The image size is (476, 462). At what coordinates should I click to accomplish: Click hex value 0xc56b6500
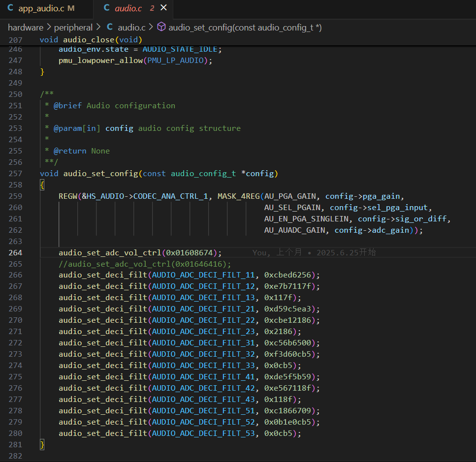288,343
